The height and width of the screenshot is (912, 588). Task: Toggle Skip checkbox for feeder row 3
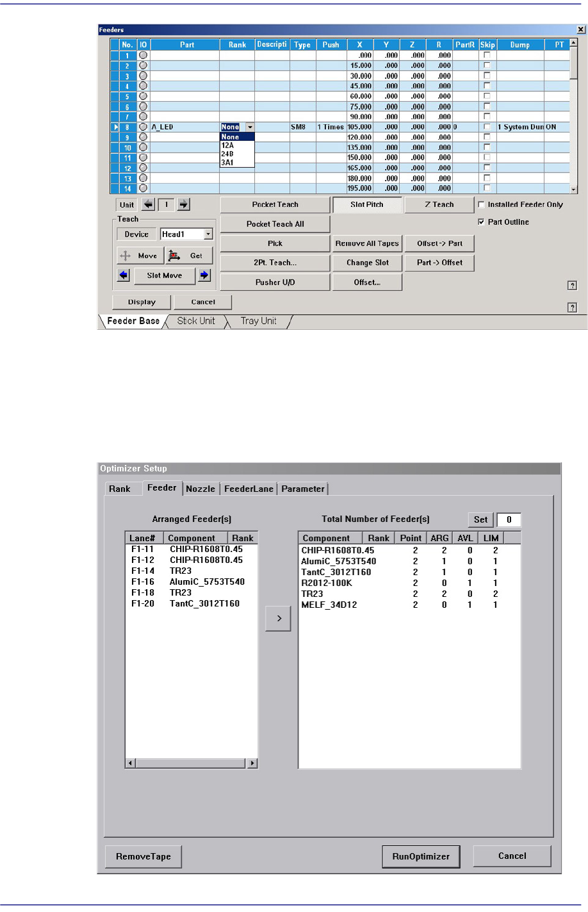point(487,76)
